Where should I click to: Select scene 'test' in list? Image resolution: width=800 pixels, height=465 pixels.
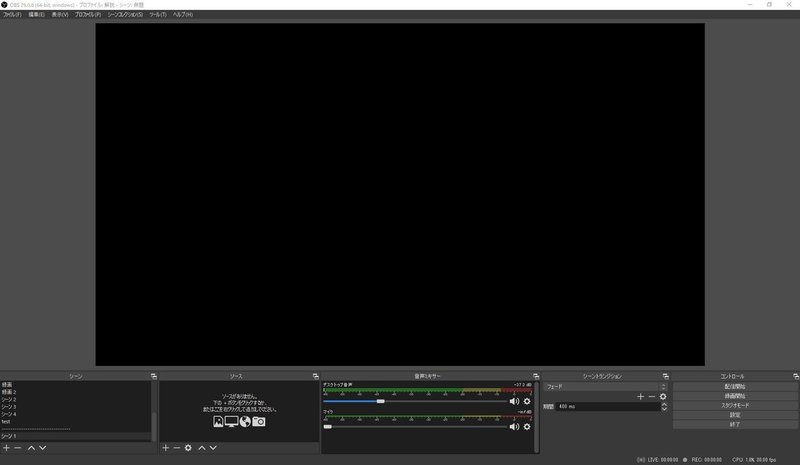click(76, 422)
